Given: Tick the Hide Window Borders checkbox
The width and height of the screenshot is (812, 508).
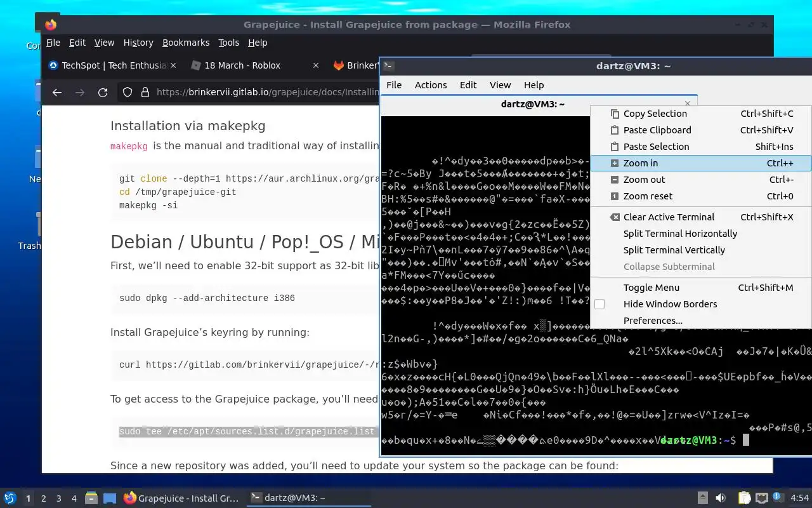Looking at the screenshot, I should 599,304.
